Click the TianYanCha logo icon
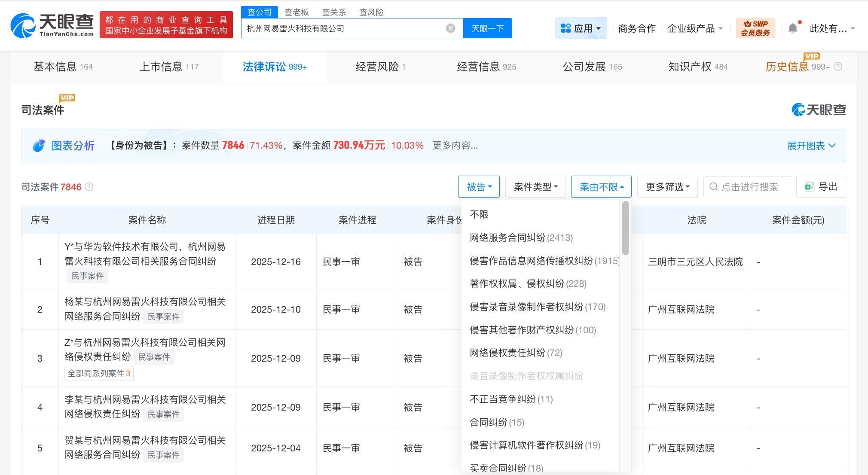 pos(23,26)
